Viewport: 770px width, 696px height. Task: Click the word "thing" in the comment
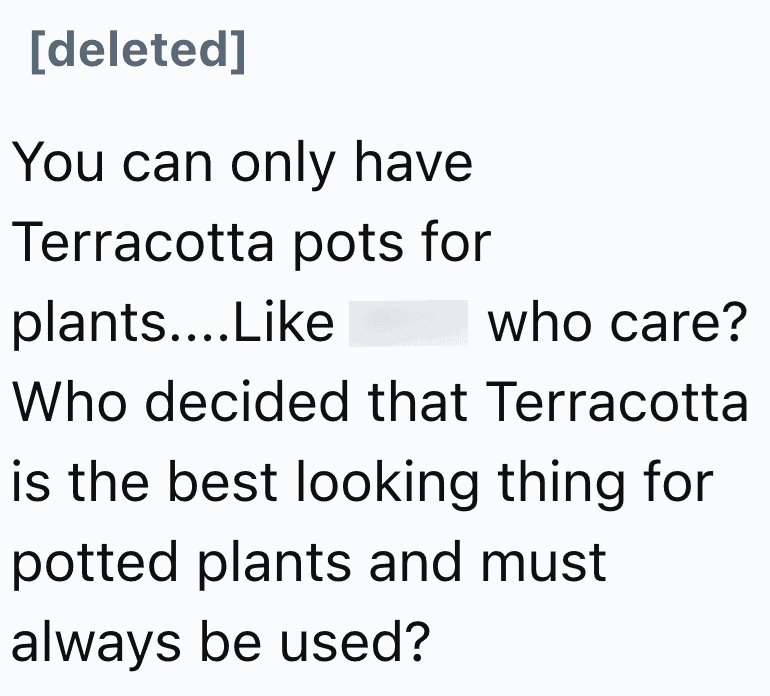pyautogui.click(x=561, y=485)
